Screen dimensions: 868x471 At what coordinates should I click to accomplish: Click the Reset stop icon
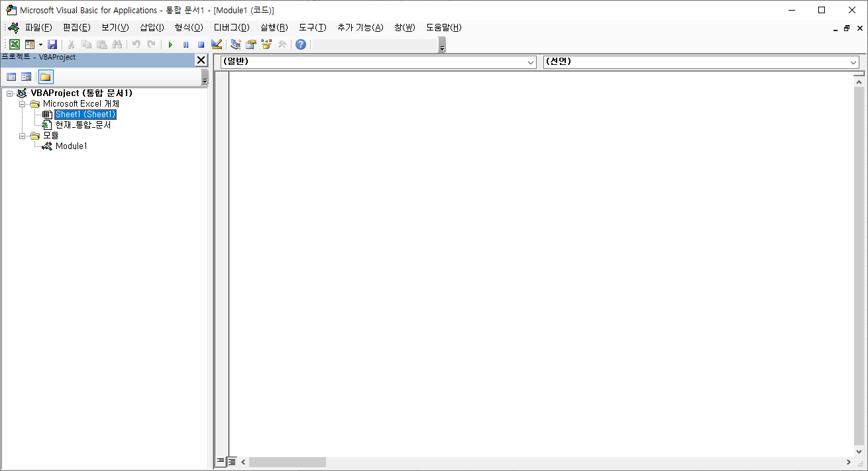point(201,44)
